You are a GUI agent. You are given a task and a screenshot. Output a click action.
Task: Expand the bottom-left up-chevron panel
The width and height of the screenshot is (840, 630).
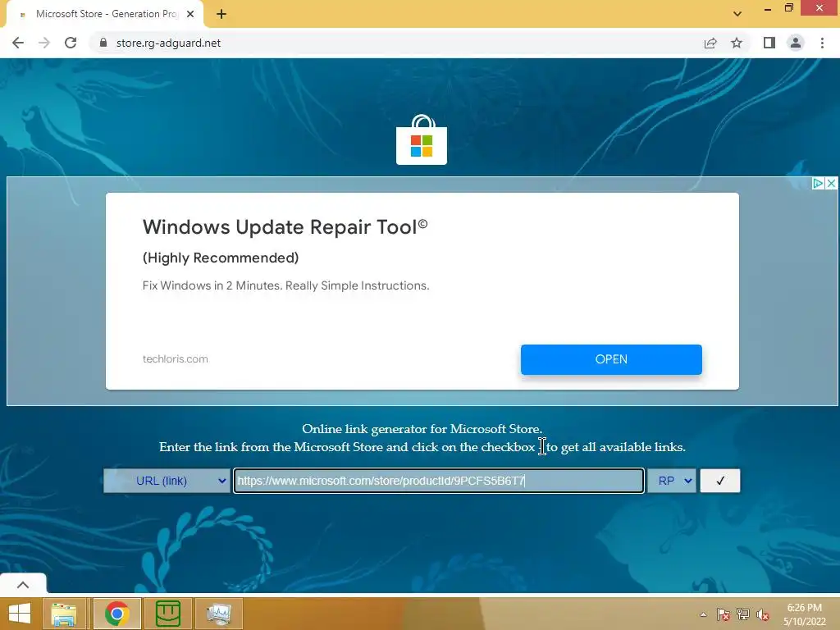(x=23, y=584)
